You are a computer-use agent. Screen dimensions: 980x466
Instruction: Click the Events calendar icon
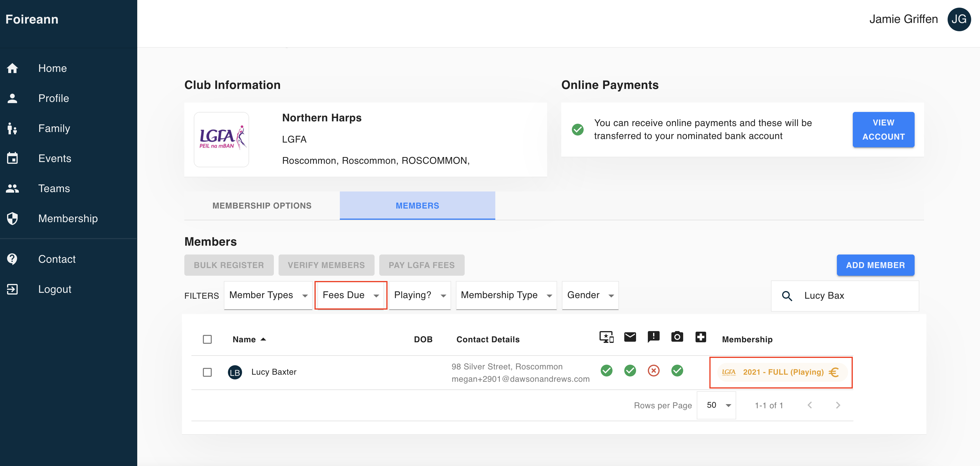(x=13, y=158)
